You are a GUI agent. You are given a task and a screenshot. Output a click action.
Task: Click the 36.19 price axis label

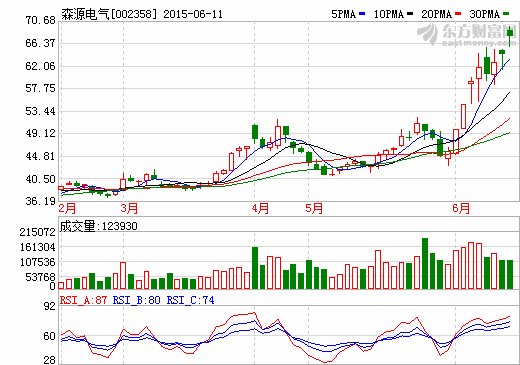click(x=40, y=201)
